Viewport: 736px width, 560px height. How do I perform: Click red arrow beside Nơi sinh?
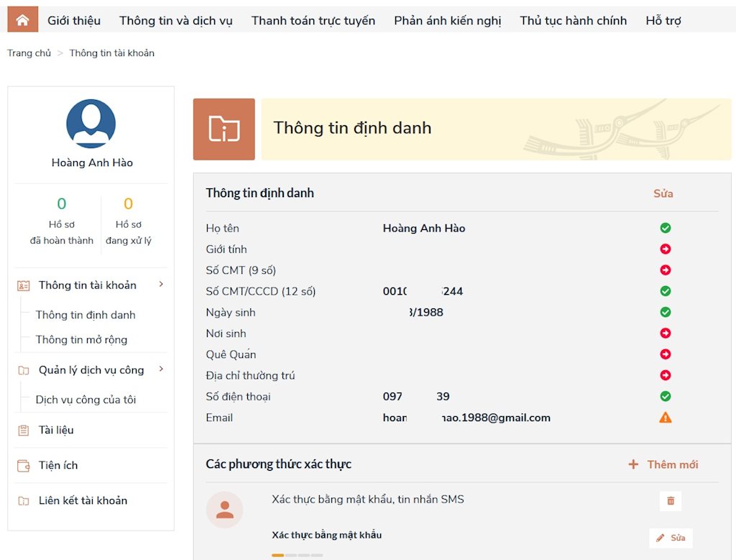665,334
